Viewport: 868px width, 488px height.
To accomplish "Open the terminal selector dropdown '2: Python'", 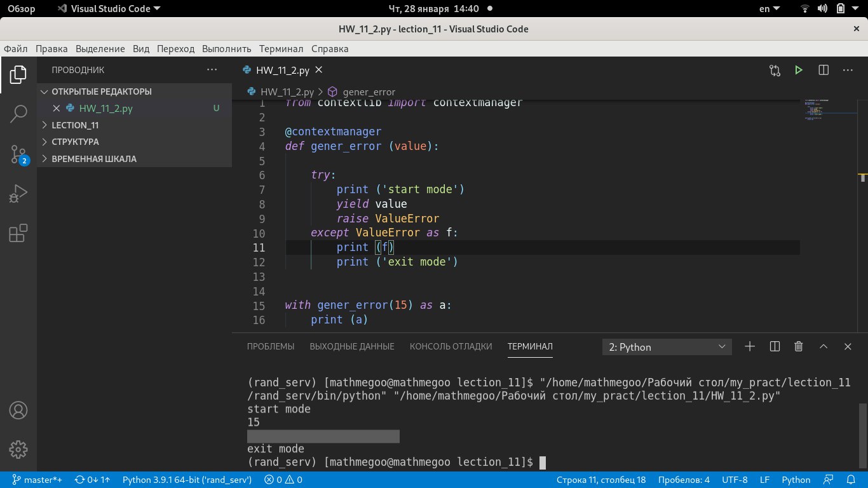I will coord(667,347).
